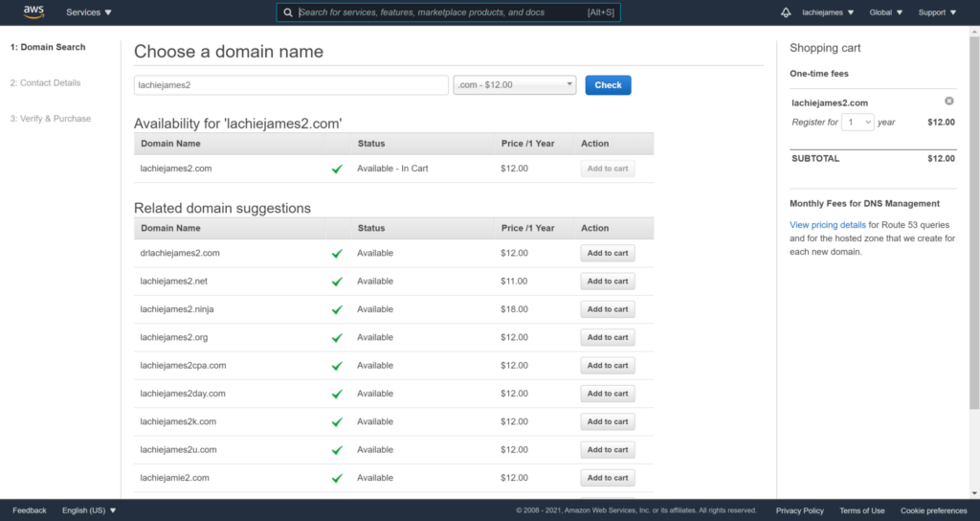Click green checkmark for drlachiejames2.com
The height and width of the screenshot is (521, 980).
(337, 253)
